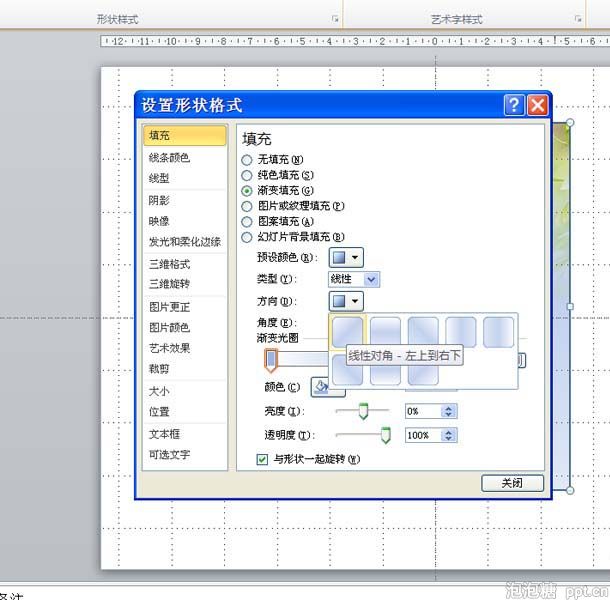
Task: Open the 类型 type combo box
Action: tap(353, 280)
